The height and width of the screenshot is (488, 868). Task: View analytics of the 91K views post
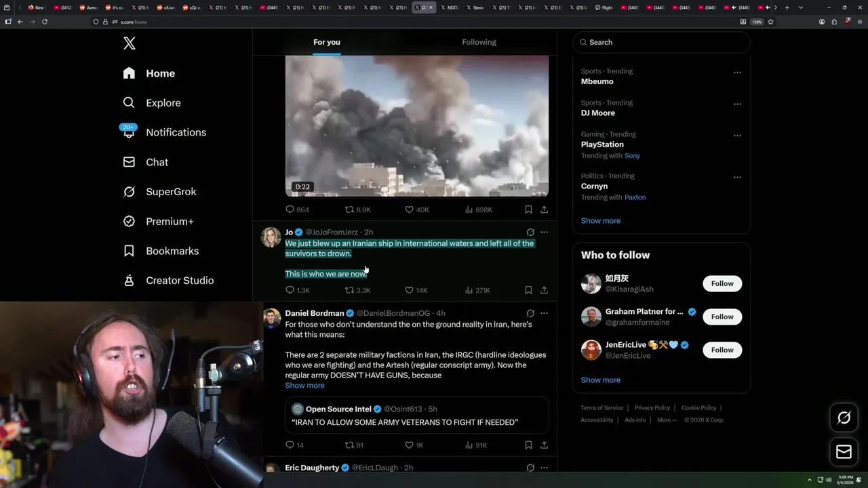click(475, 445)
